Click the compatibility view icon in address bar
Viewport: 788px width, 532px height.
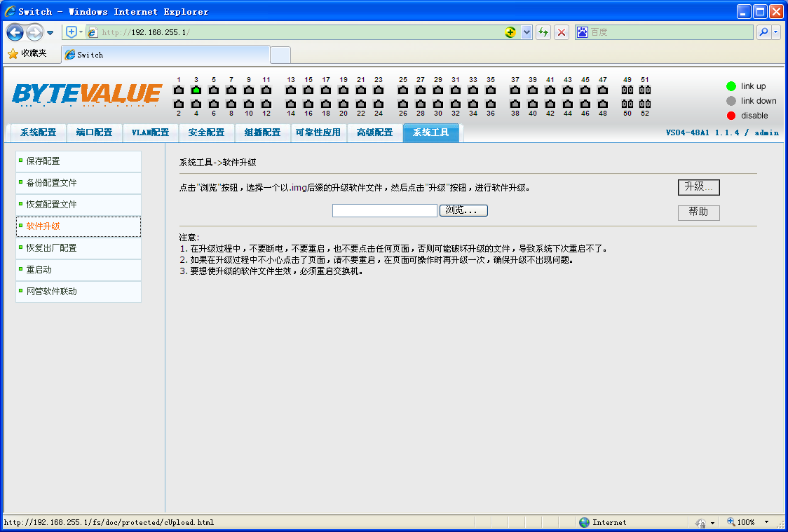tap(510, 32)
